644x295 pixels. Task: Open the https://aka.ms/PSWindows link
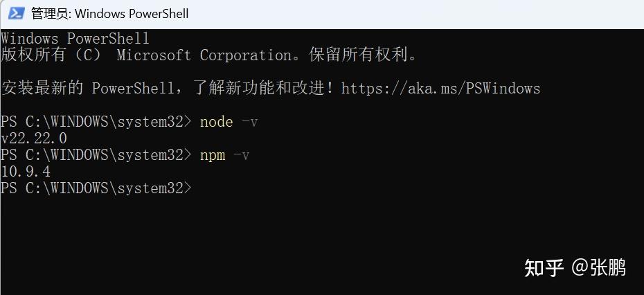[440, 89]
